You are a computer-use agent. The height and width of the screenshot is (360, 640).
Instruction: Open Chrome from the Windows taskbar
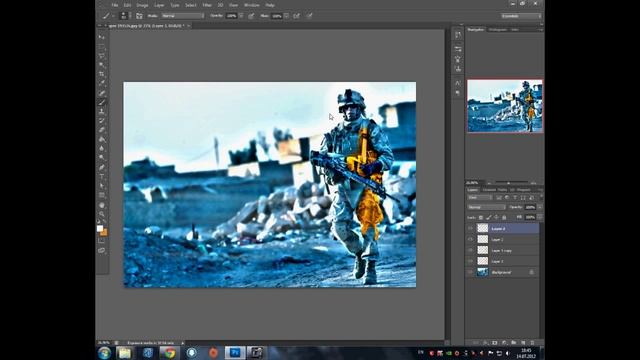169,353
